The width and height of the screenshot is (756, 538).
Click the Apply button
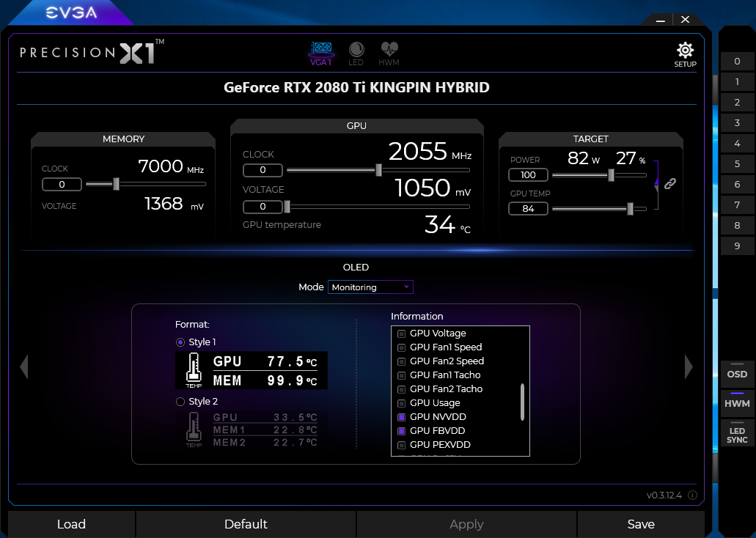(466, 524)
